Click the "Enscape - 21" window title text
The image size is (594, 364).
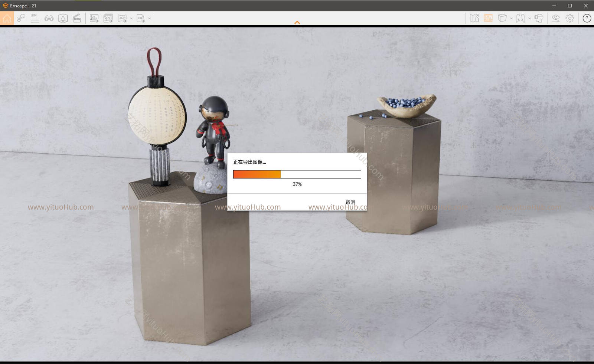pyautogui.click(x=23, y=6)
